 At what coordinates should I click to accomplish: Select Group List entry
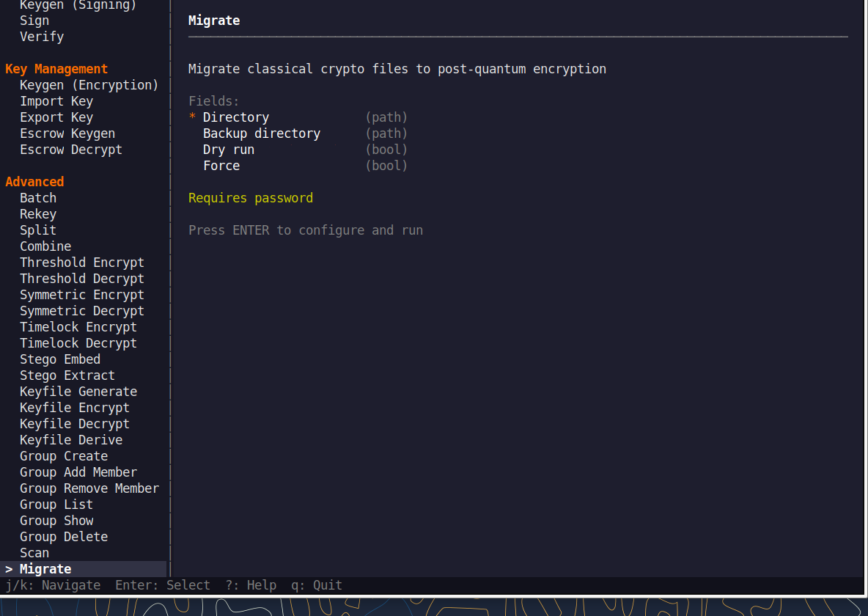click(56, 504)
